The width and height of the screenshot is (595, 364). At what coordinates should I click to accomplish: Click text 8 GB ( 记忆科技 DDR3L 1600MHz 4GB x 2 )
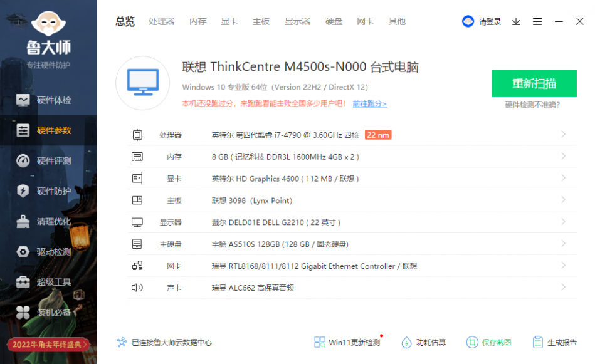(x=285, y=157)
